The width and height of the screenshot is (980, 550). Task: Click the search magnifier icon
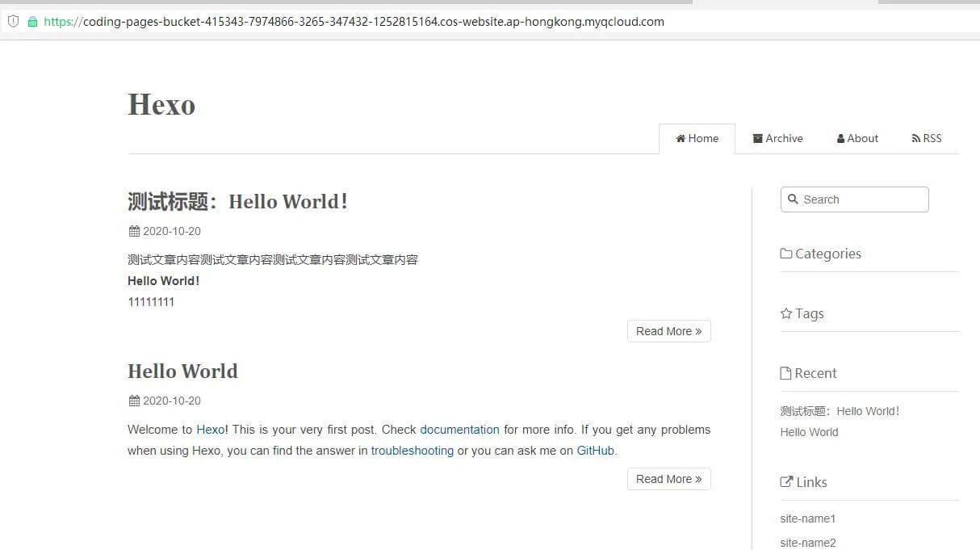pyautogui.click(x=793, y=199)
